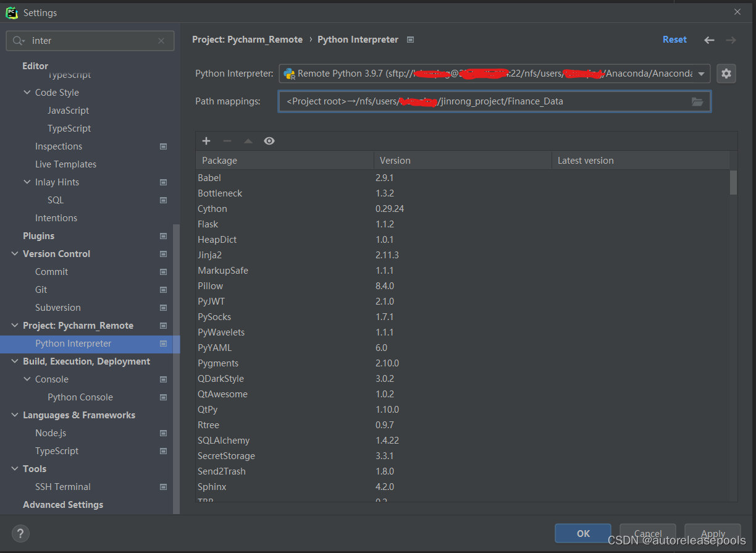Select the PyYAML package row

click(x=463, y=348)
